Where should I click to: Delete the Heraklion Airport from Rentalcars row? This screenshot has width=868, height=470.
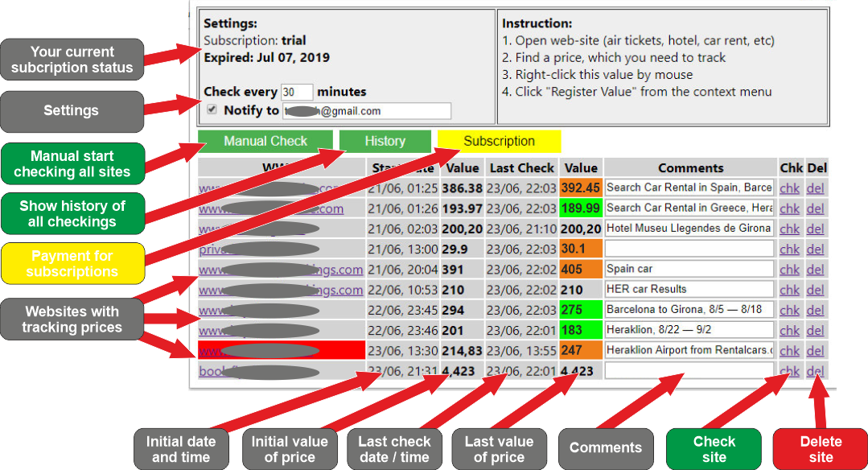pyautogui.click(x=815, y=351)
